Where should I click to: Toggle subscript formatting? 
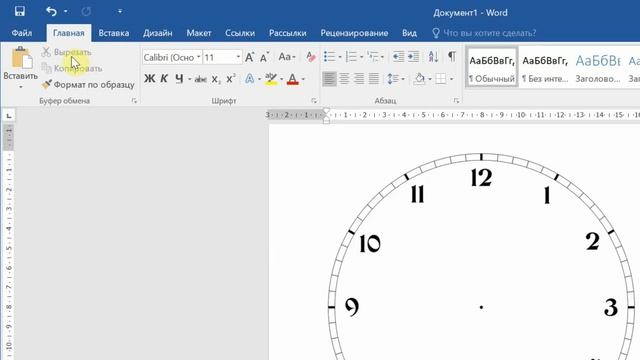216,79
